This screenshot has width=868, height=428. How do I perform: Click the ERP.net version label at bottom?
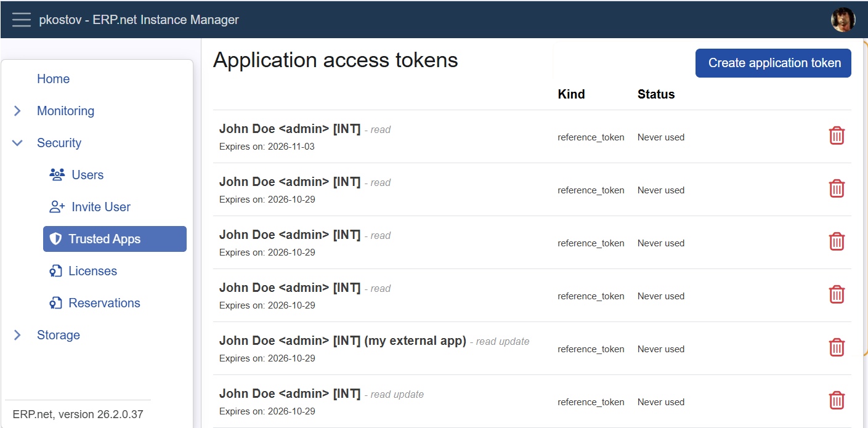pyautogui.click(x=78, y=414)
